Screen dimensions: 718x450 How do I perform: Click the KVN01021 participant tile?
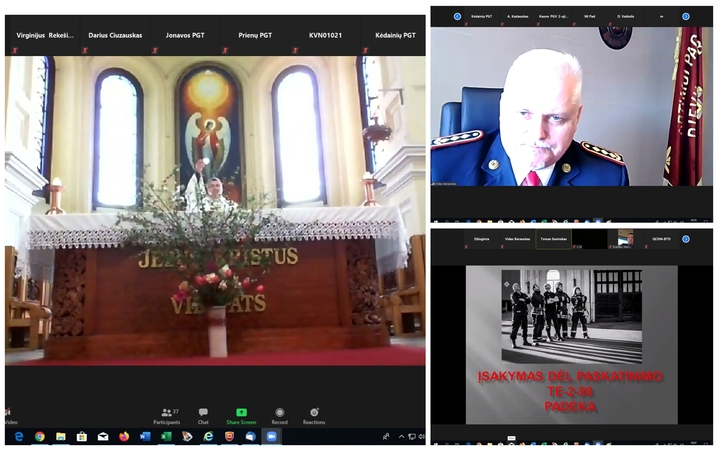324,36
